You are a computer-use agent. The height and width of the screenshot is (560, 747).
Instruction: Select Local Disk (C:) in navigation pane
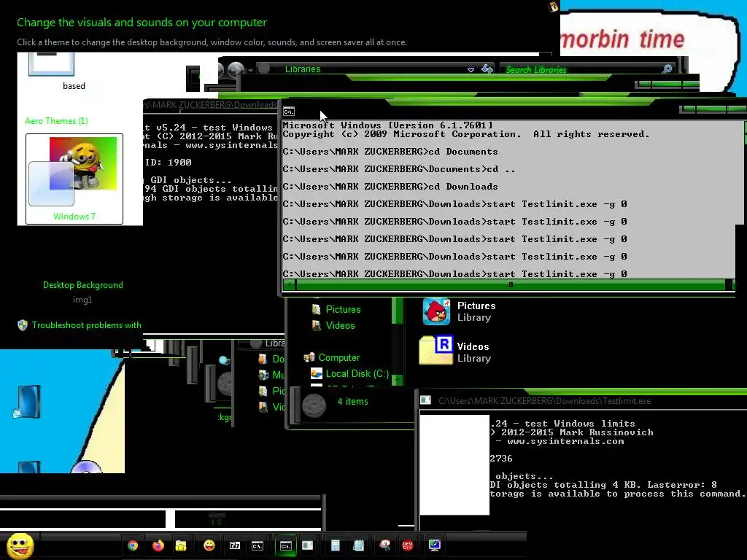[x=357, y=374]
